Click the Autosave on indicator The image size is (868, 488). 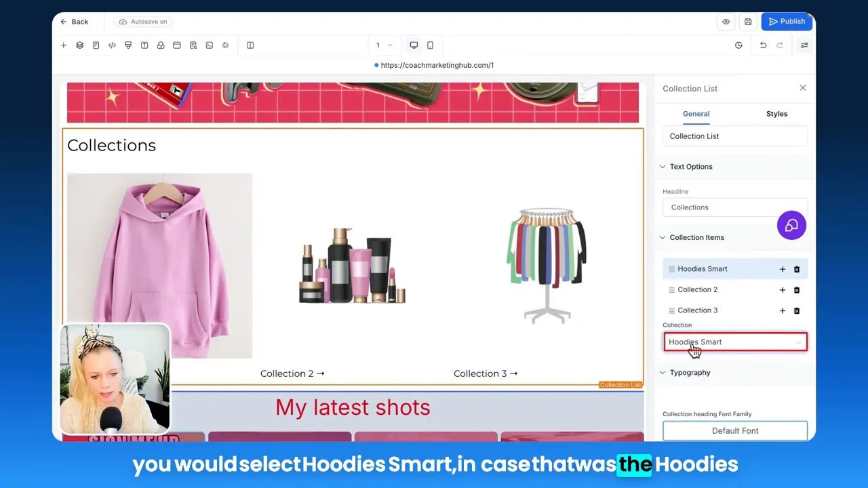pyautogui.click(x=143, y=22)
